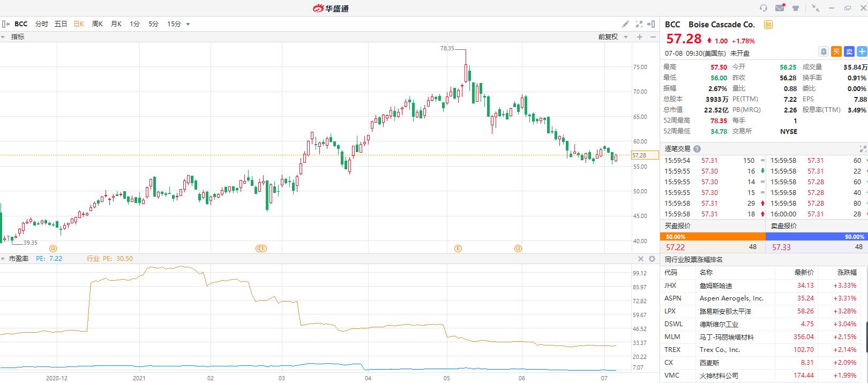The image size is (868, 383).
Task: Click help icon next to 逐笔交易
Action: click(697, 149)
